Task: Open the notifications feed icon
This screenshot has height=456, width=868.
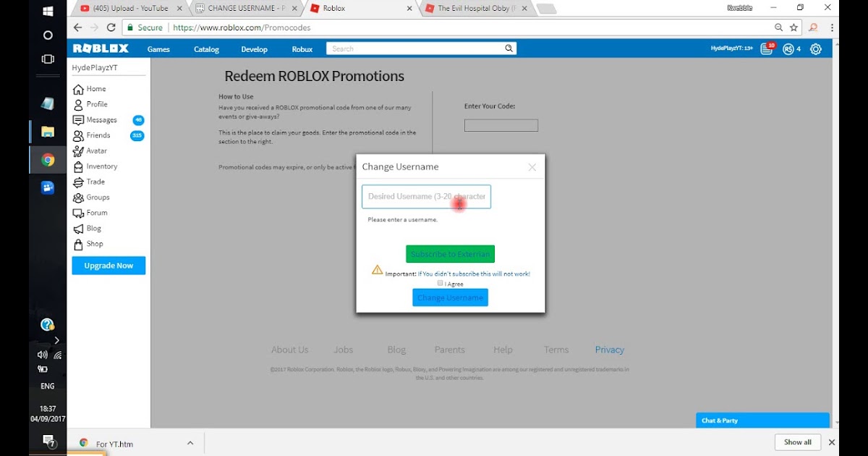Action: pyautogui.click(x=767, y=49)
